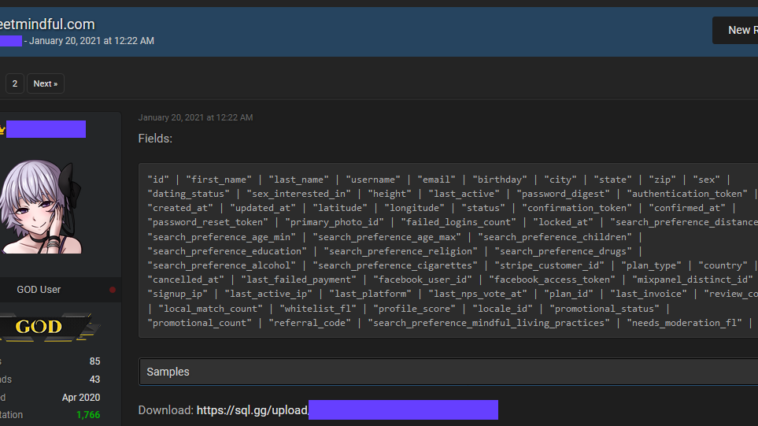Click the redacted author name in thread header

point(10,41)
